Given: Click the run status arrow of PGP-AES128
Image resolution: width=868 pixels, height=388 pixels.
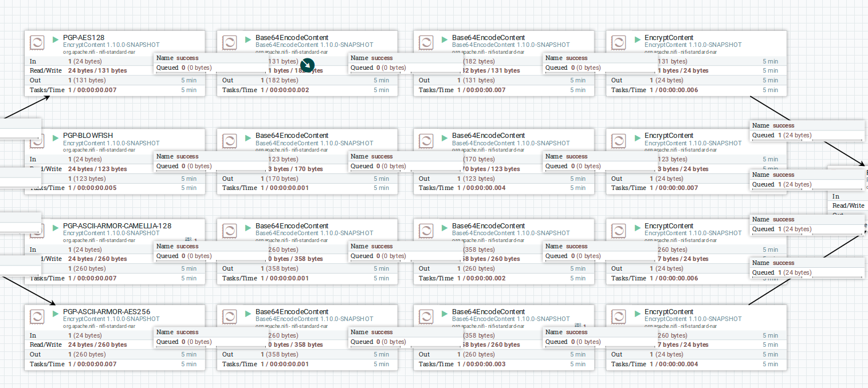Looking at the screenshot, I should click(56, 39).
